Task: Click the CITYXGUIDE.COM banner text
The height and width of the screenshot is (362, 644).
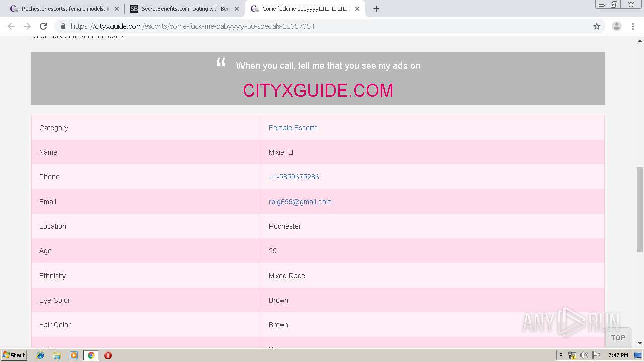Action: 318,90
